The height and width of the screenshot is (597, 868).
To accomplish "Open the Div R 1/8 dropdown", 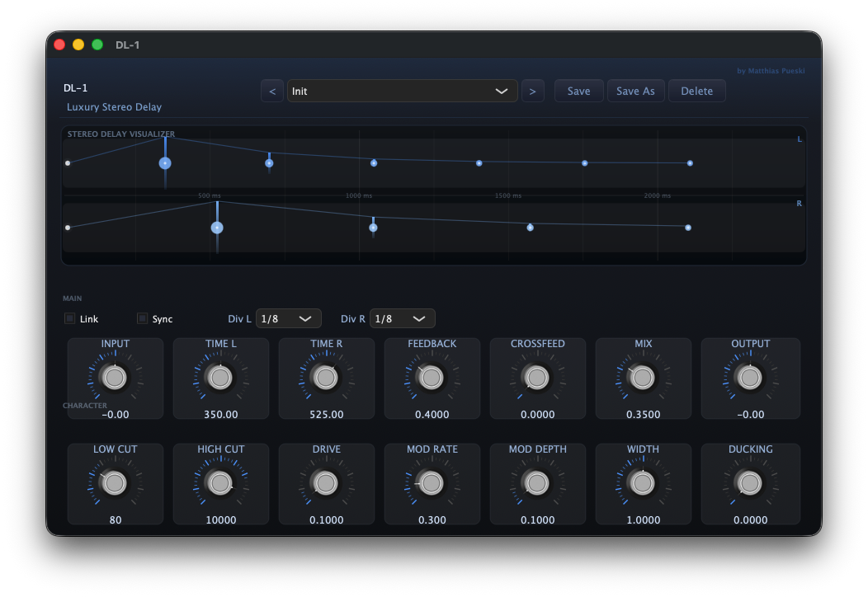I will [402, 318].
